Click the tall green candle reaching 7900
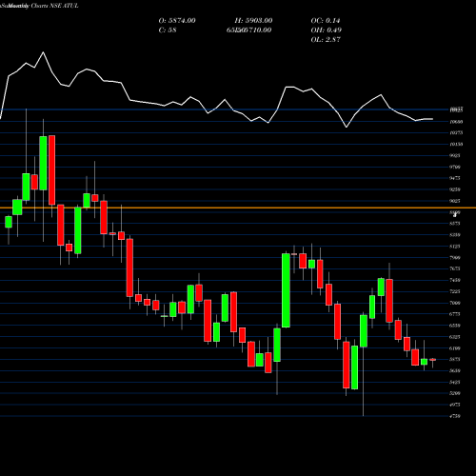Screen dimensions: 476x476 [x=286, y=290]
